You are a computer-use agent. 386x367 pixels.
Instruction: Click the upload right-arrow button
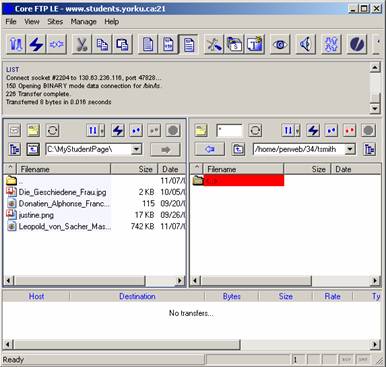(165, 149)
